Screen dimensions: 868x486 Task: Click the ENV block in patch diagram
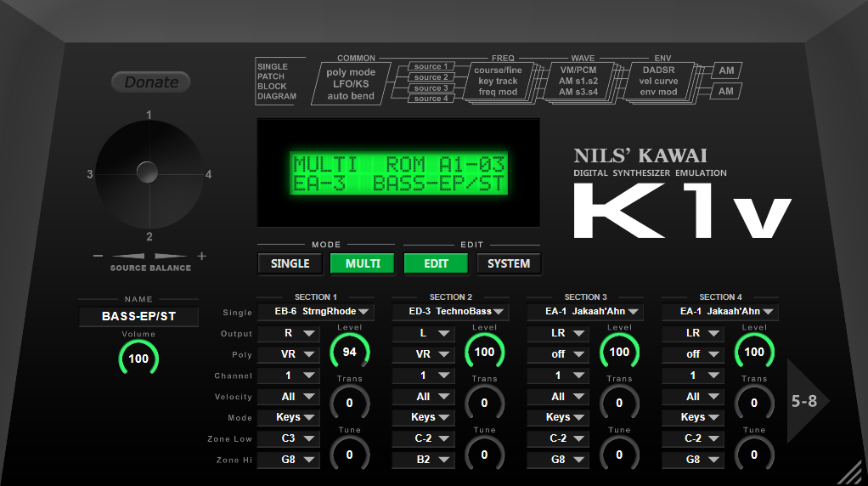point(658,81)
